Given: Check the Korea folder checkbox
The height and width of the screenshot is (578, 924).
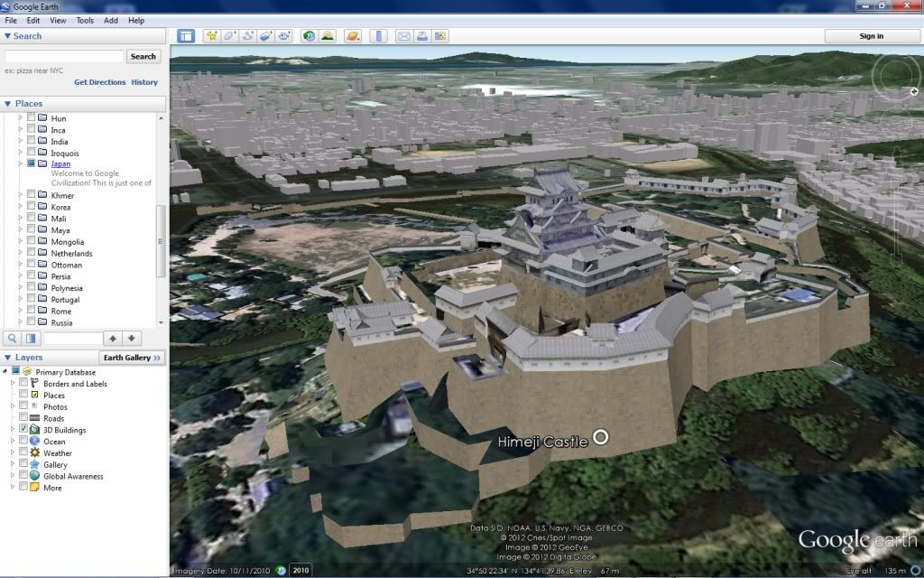Looking at the screenshot, I should pyautogui.click(x=32, y=206).
